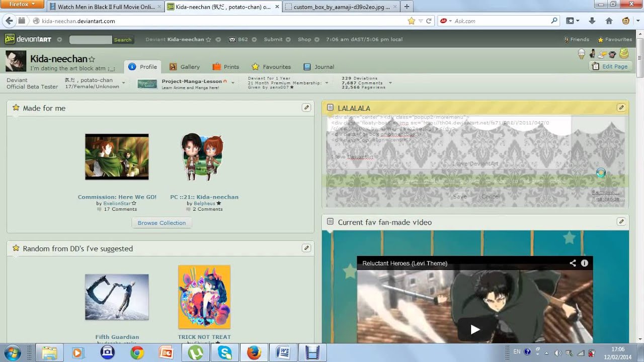Click the system volume speaker icon
This screenshot has height=362, width=644.
pos(558,352)
